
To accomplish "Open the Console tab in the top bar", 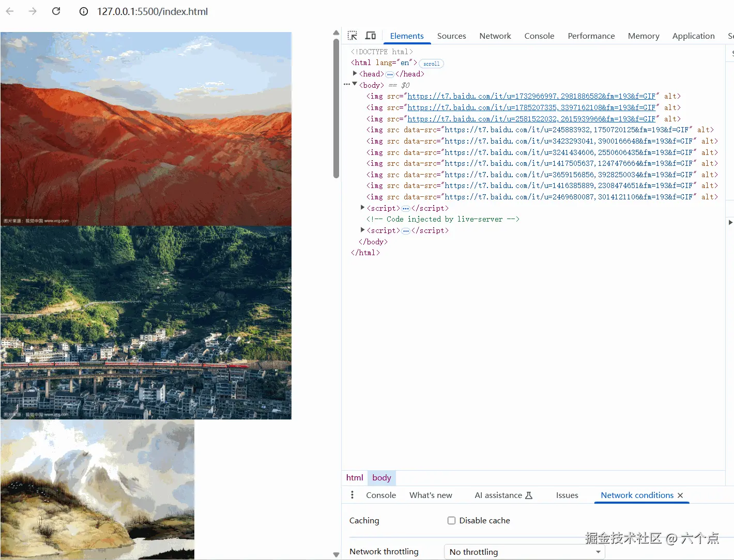I will 539,36.
